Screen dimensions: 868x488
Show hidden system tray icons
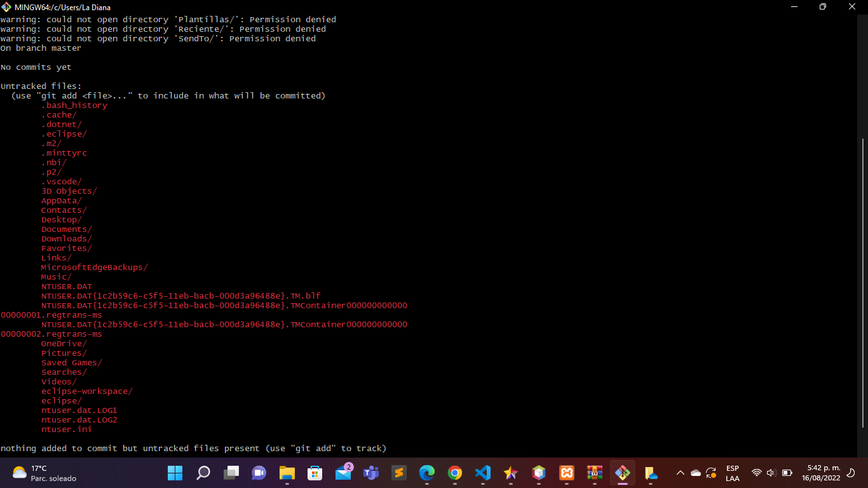point(681,473)
